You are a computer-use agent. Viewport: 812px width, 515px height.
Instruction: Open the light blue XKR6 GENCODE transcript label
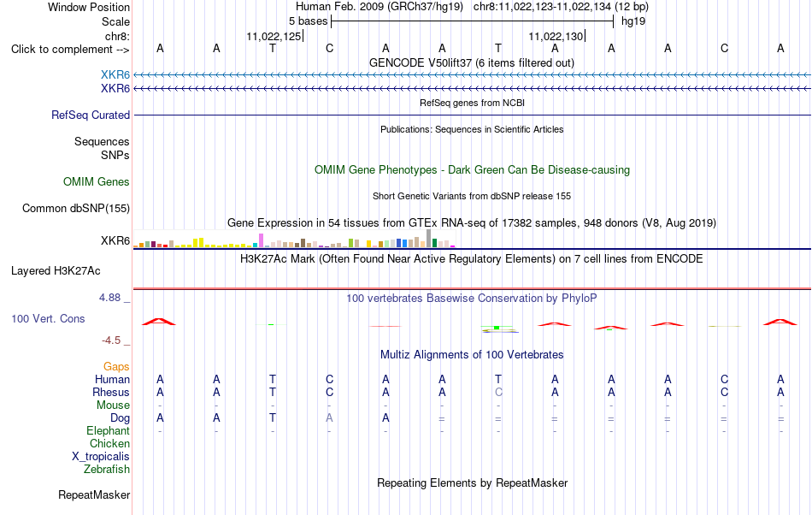tap(115, 74)
